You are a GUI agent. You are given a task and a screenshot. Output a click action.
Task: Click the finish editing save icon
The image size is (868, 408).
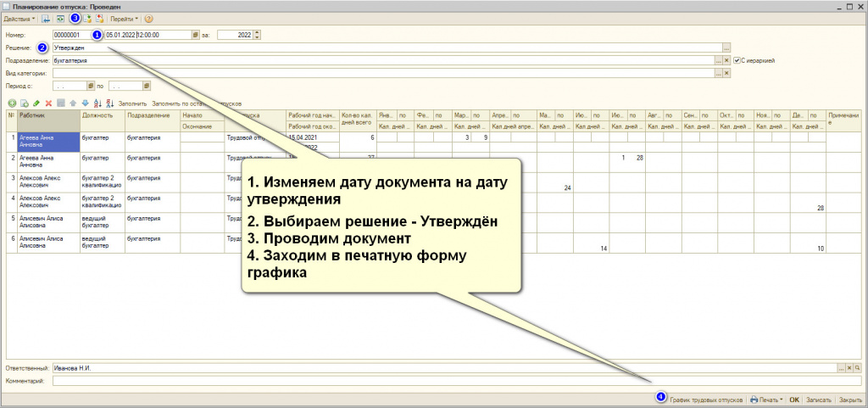61,103
